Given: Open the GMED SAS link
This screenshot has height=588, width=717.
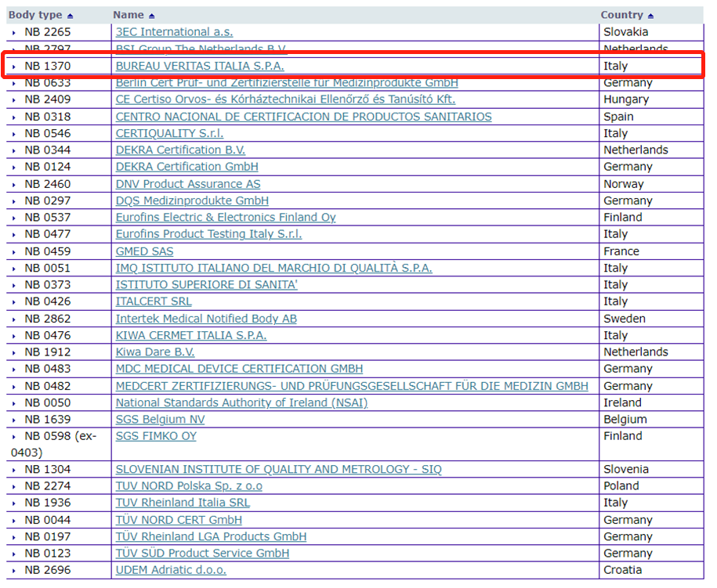Looking at the screenshot, I should pyautogui.click(x=144, y=251).
